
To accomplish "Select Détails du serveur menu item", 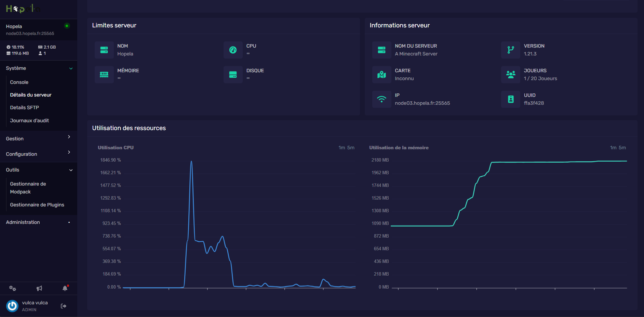I will (31, 95).
